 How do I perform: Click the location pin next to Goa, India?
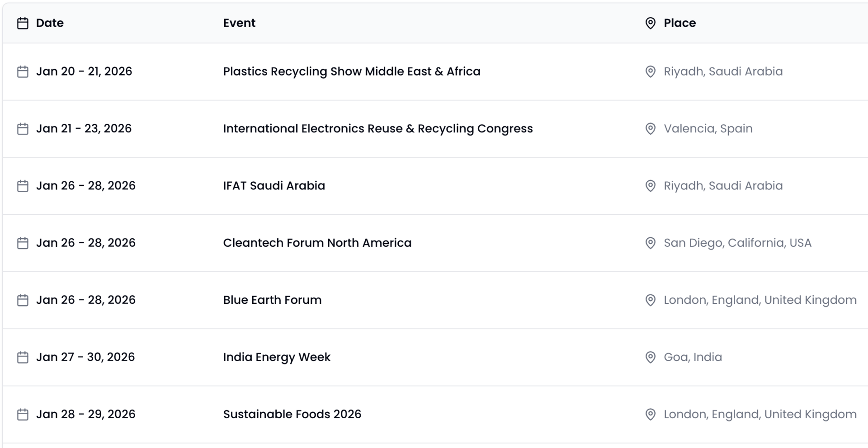click(650, 357)
